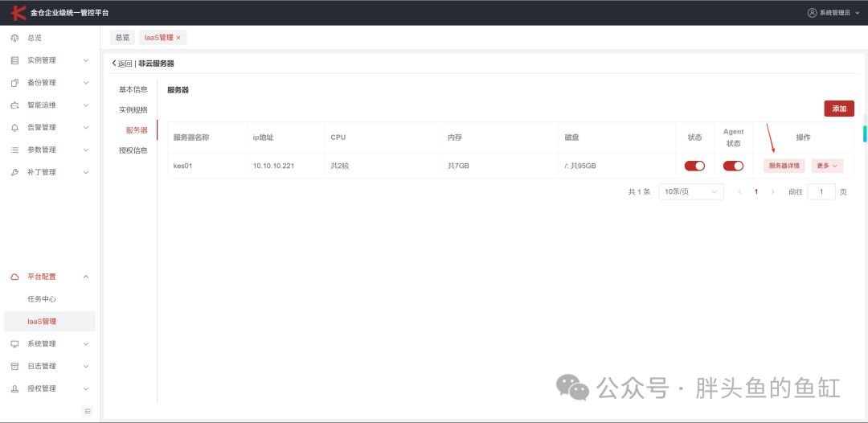Open the 实例规格 section
Screen dimensions: 868x423
(133, 109)
